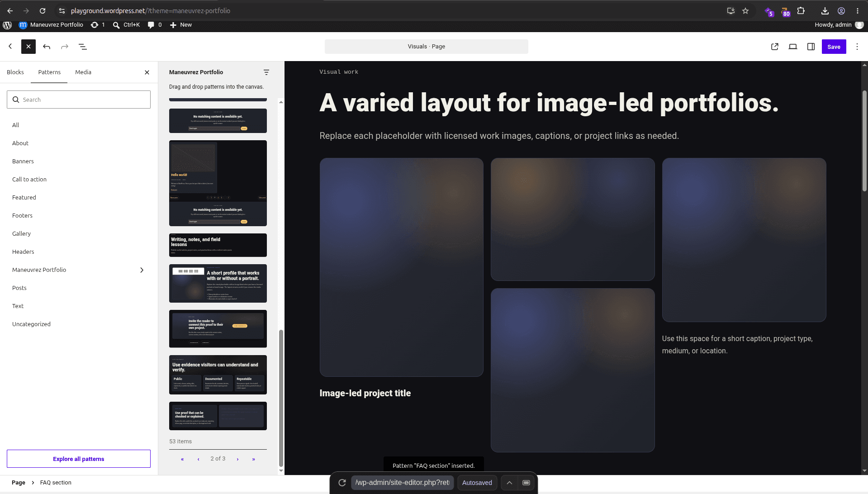Open the WordPress admin logo menu
The image size is (868, 494).
click(x=7, y=25)
